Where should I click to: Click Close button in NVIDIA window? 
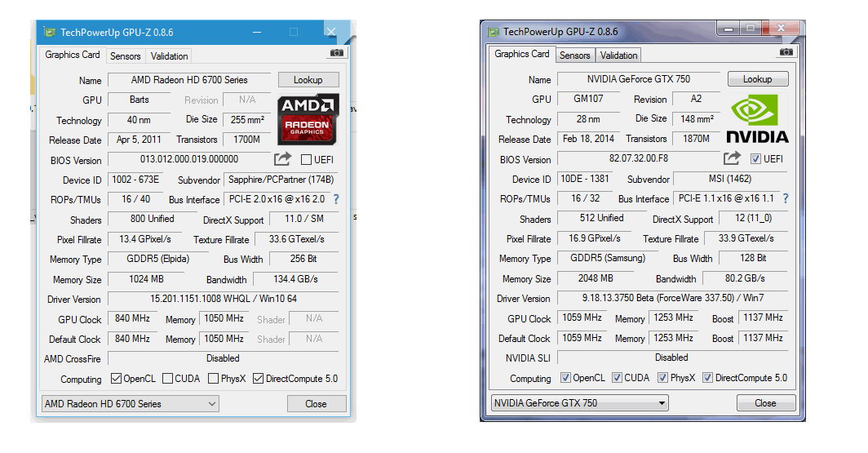pyautogui.click(x=766, y=402)
